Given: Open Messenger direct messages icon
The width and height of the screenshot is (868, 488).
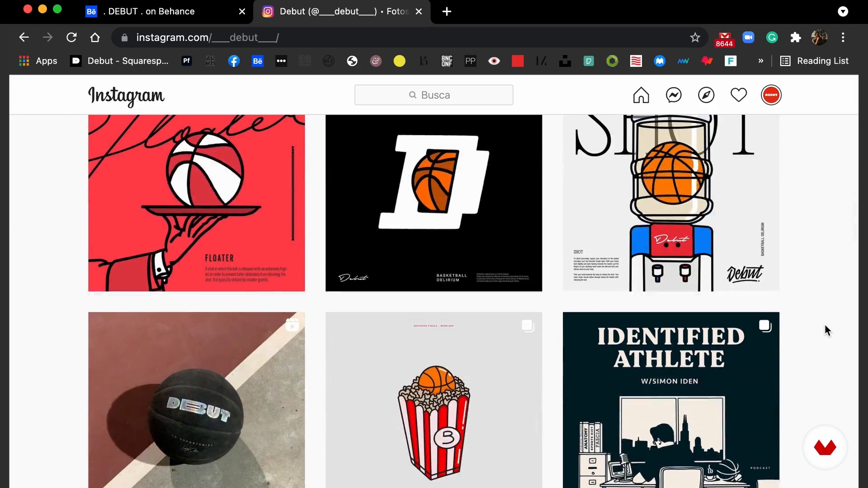Looking at the screenshot, I should coord(674,95).
